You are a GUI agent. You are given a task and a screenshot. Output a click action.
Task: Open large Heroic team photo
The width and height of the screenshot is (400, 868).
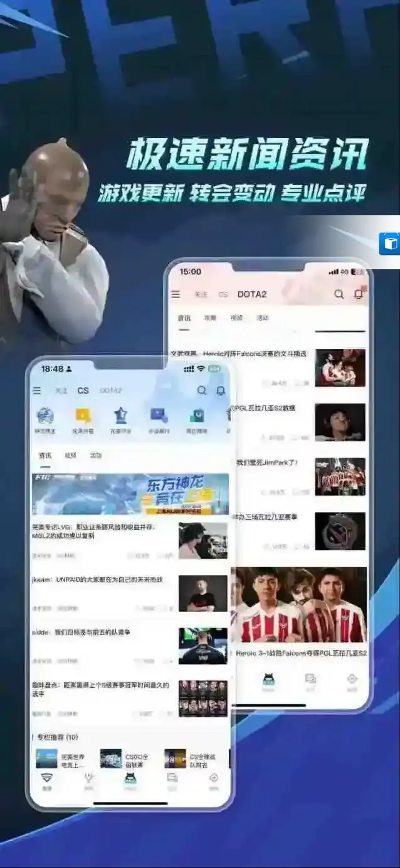[x=299, y=604]
